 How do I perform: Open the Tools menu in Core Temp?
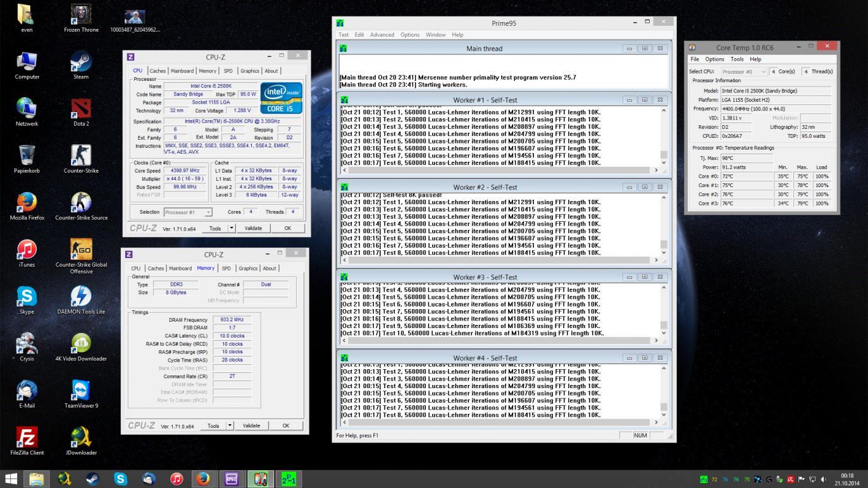pos(737,59)
